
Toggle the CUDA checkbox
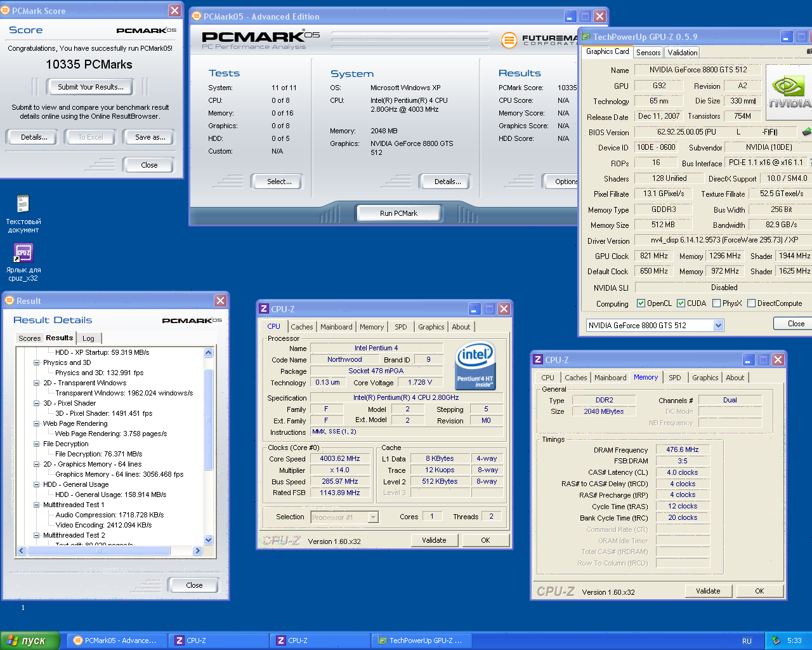[x=681, y=303]
